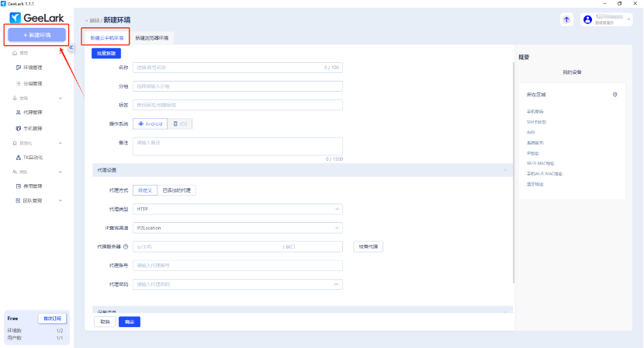Click help icon beside 代理服务器 label
This screenshot has height=348, width=644.
(126, 247)
